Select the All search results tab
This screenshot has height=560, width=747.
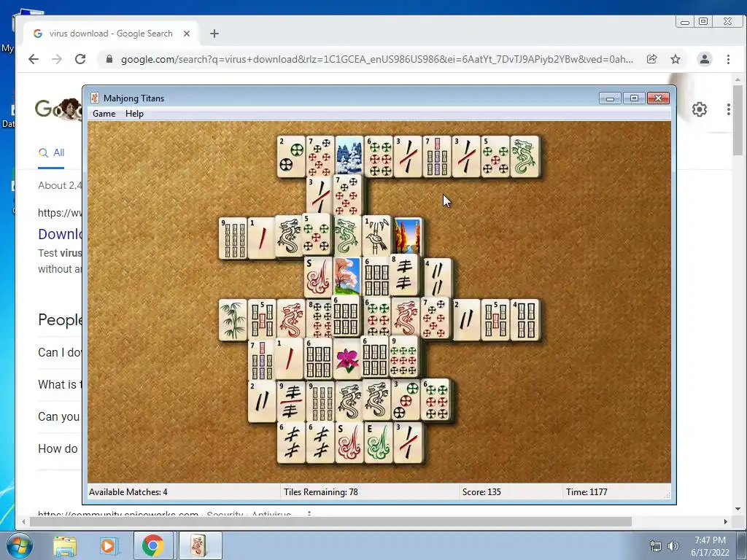click(x=52, y=153)
